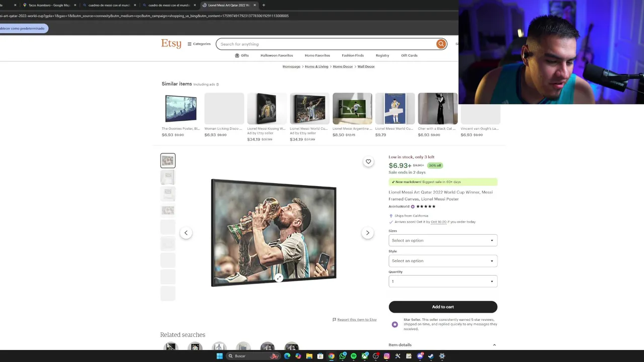Viewport: 644px width, 362px height.
Task: Open Google Chrome from taskbar
Action: (331, 356)
